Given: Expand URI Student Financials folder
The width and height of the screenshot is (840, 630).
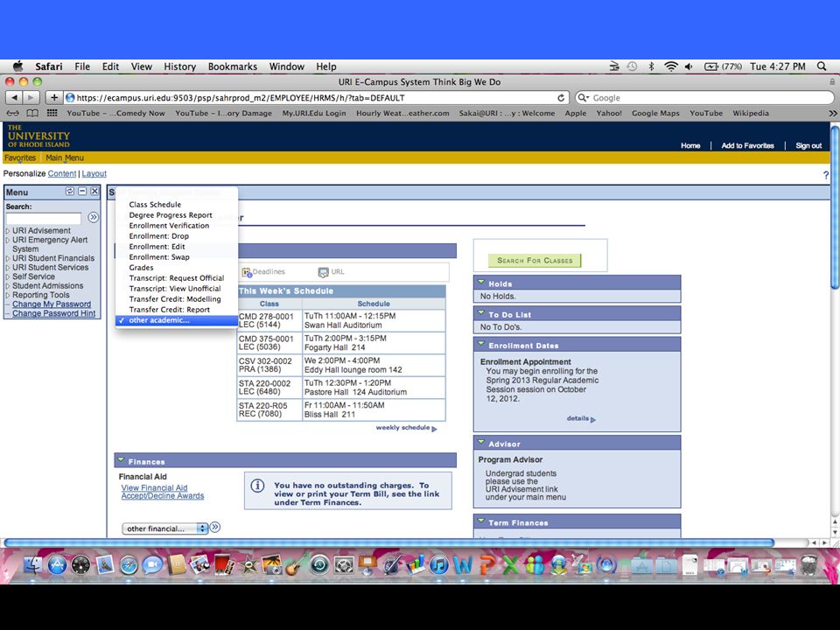Looking at the screenshot, I should click(x=8, y=258).
